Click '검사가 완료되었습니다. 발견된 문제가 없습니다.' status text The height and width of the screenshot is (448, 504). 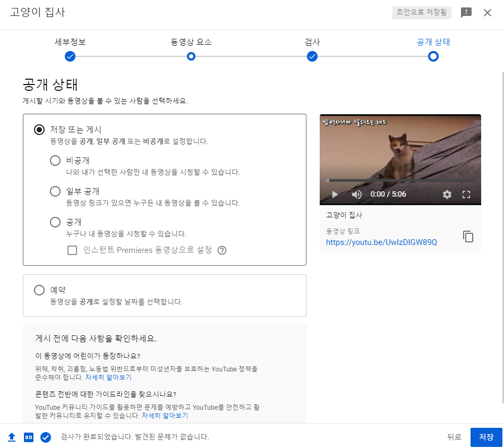[x=135, y=437]
